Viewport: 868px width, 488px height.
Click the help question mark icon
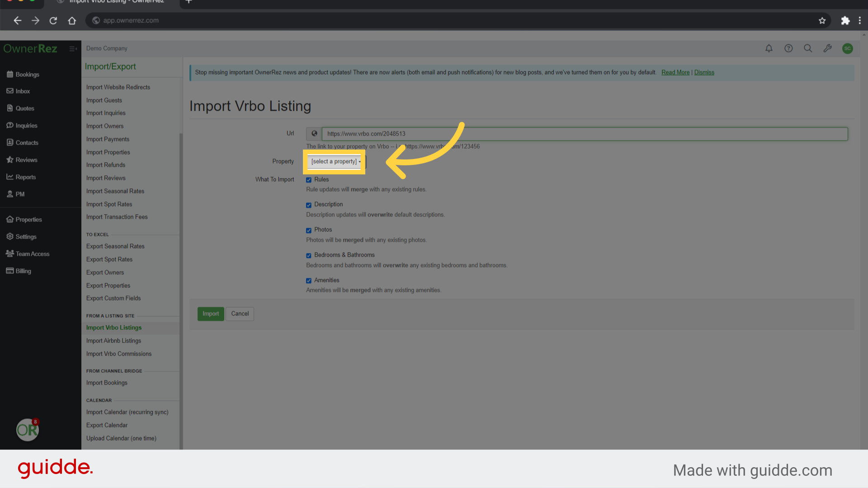788,48
